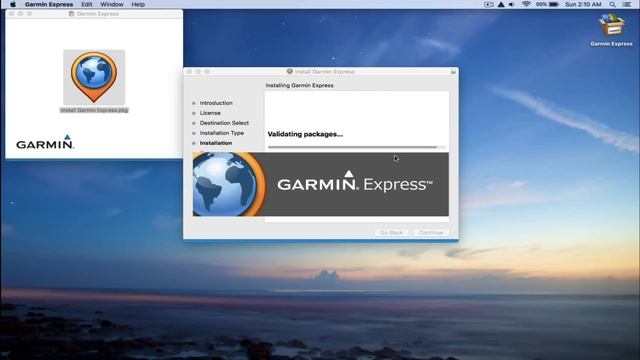The image size is (640, 360).
Task: Click the Wi-Fi status icon
Action: click(x=526, y=4)
